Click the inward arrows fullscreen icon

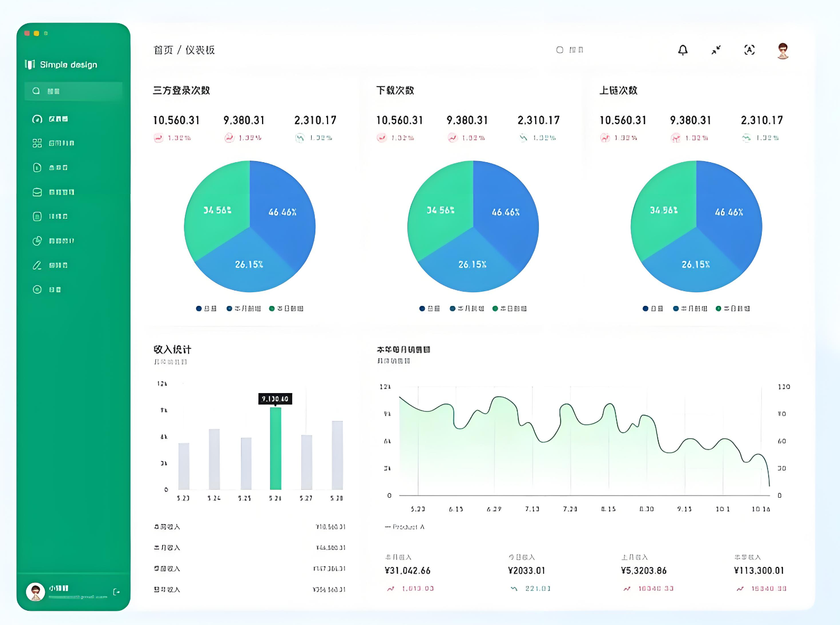716,50
